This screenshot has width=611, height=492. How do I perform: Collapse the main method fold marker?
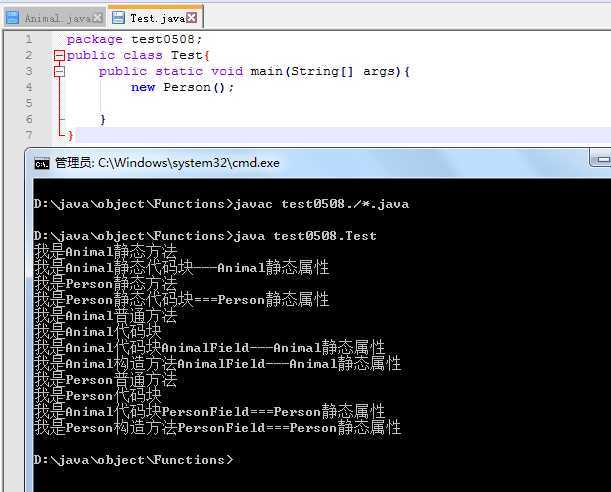pos(59,71)
